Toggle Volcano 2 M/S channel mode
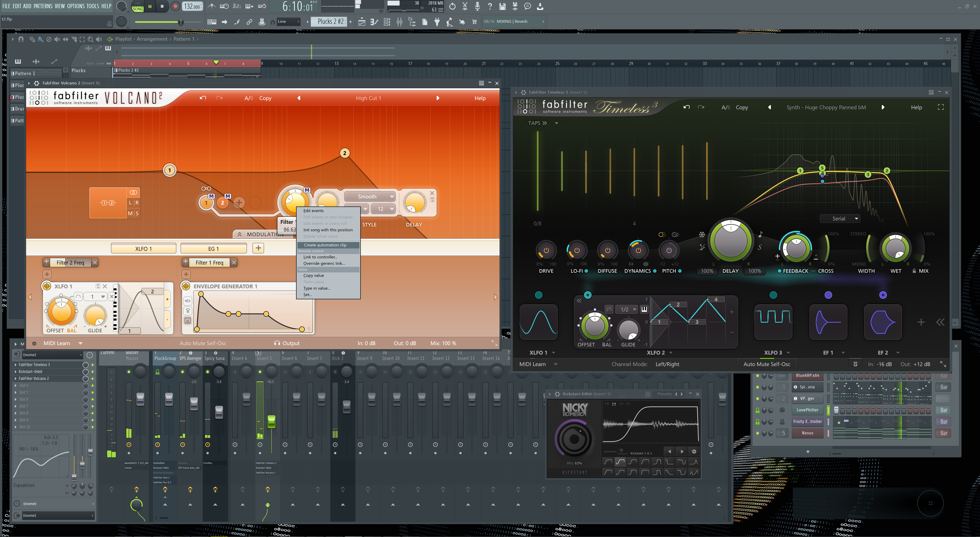Viewport: 980px width, 537px height. click(x=133, y=214)
